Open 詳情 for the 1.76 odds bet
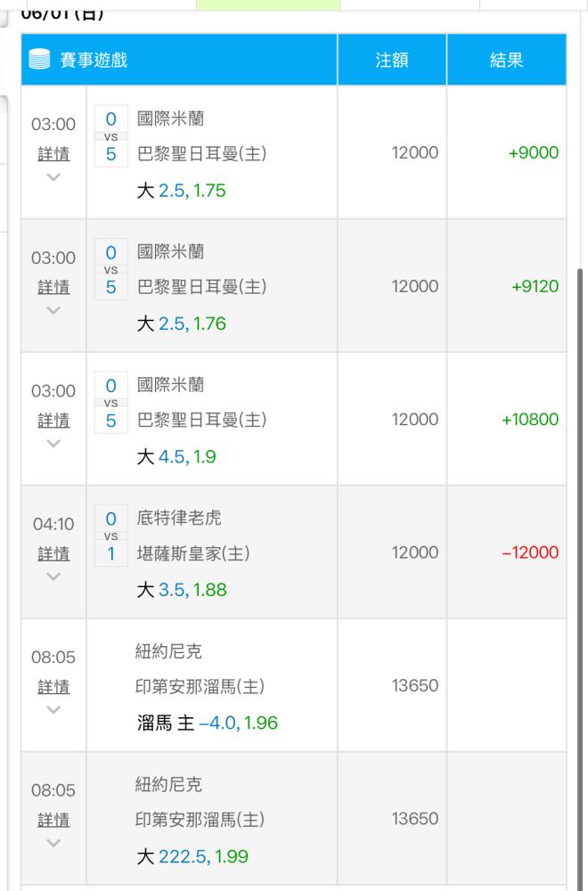 pyautogui.click(x=53, y=287)
